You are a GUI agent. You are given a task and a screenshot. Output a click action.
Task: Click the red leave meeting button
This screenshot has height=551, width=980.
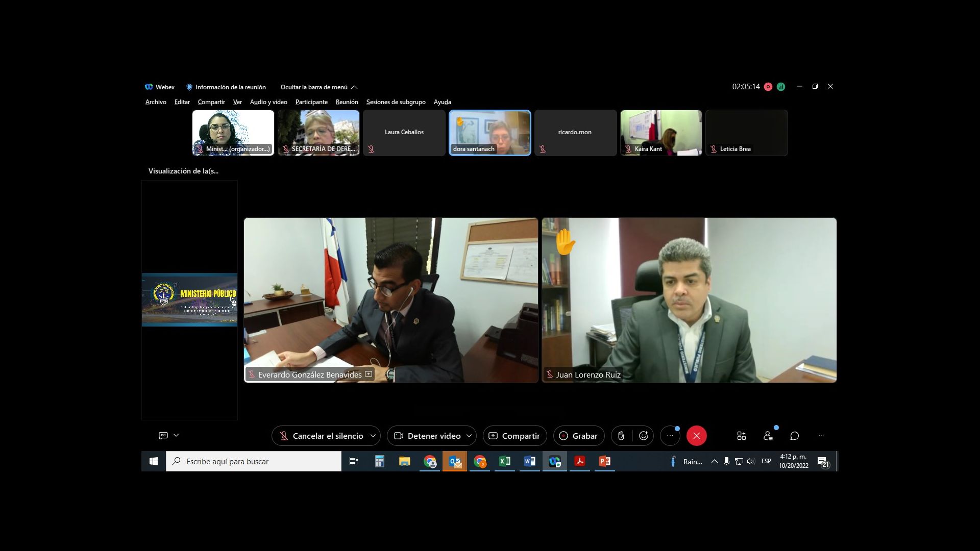[696, 436]
